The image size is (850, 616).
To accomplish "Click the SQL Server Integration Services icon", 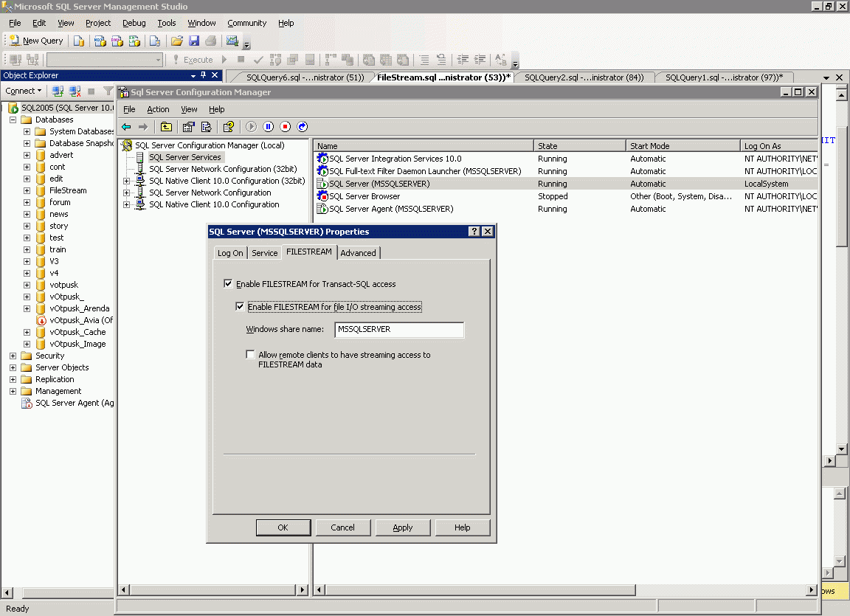I will 322,159.
